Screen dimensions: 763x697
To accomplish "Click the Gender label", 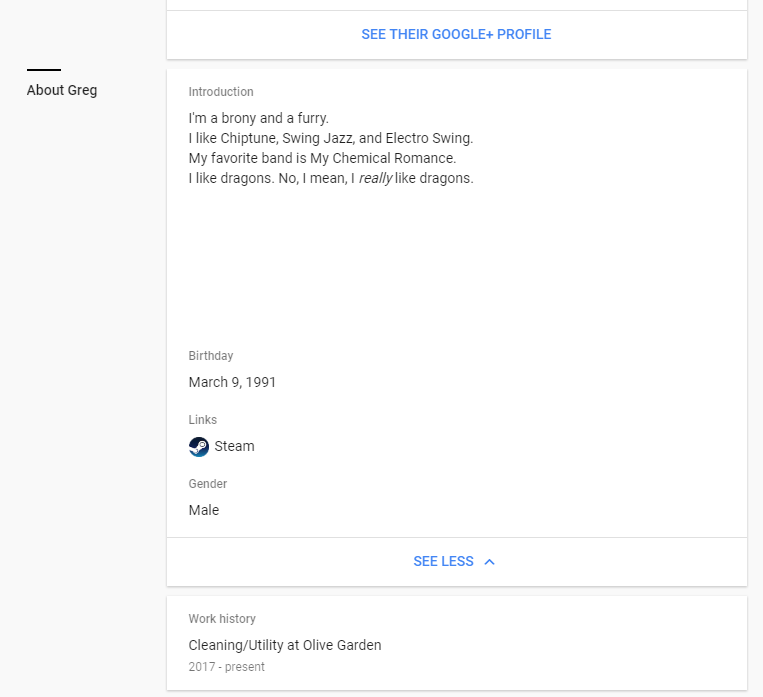I will [x=208, y=484].
